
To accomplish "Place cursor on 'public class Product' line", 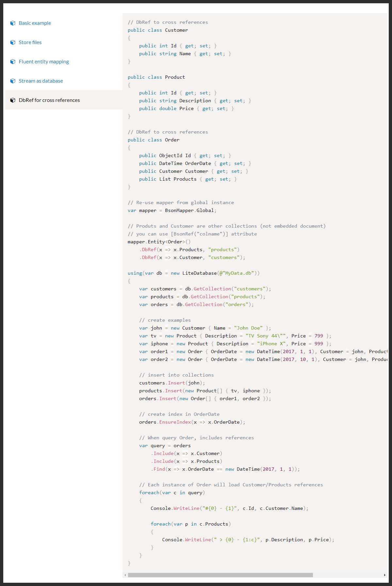I will 156,77.
